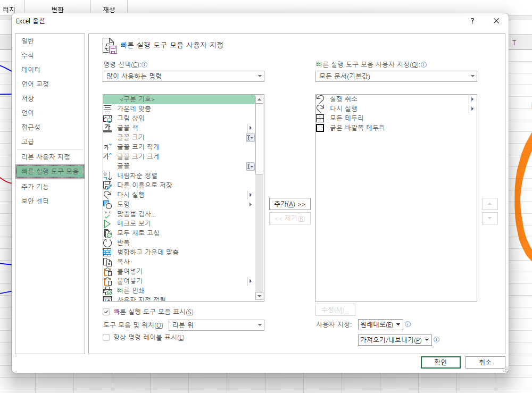Click command list scrollbar down arrow
Screen dimensions: 532x393
pos(259,296)
